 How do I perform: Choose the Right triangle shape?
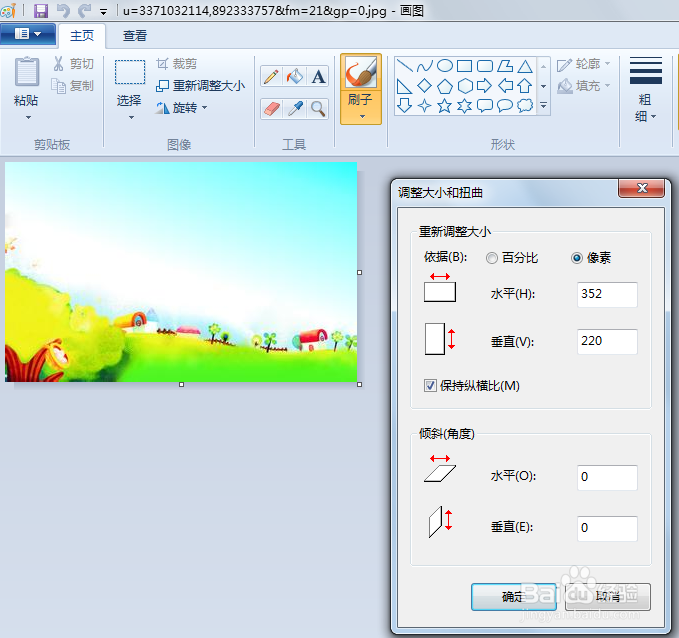[x=404, y=86]
